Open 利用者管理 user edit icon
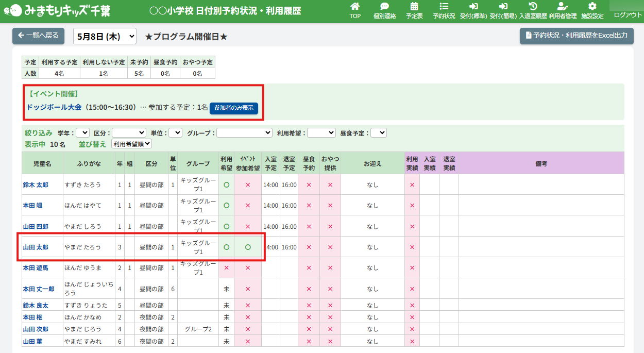The height and width of the screenshot is (353, 644). click(x=562, y=7)
